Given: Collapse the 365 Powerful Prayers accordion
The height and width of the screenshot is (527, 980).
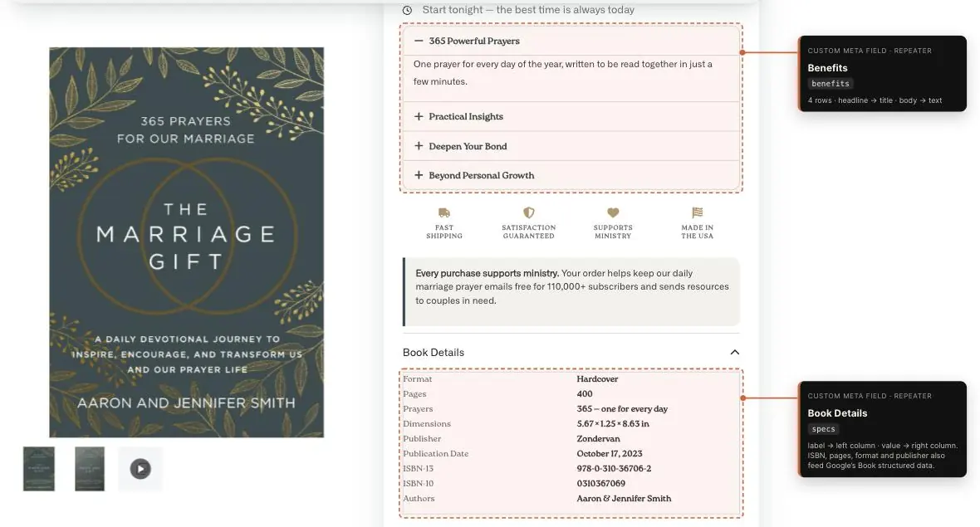Looking at the screenshot, I should (x=571, y=41).
